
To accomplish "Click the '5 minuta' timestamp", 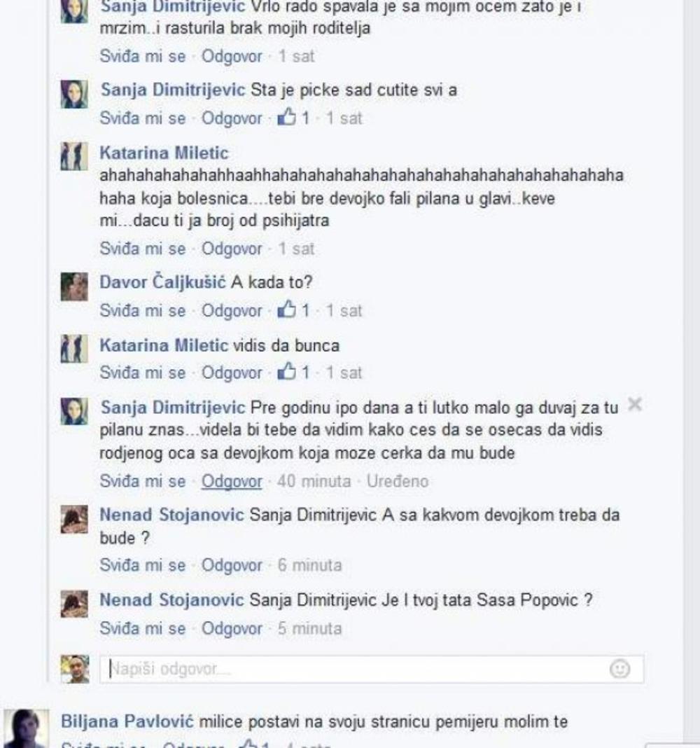I will tap(310, 628).
